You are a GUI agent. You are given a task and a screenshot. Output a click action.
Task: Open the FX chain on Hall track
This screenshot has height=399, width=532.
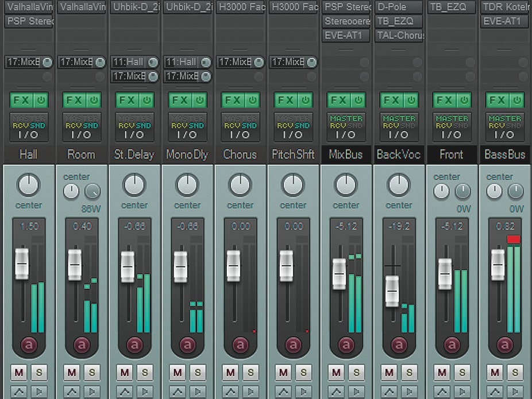pos(22,100)
